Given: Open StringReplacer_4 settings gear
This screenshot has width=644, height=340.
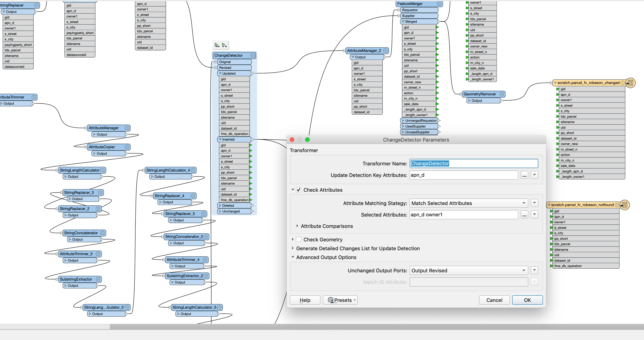Looking at the screenshot, I should pyautogui.click(x=193, y=196).
